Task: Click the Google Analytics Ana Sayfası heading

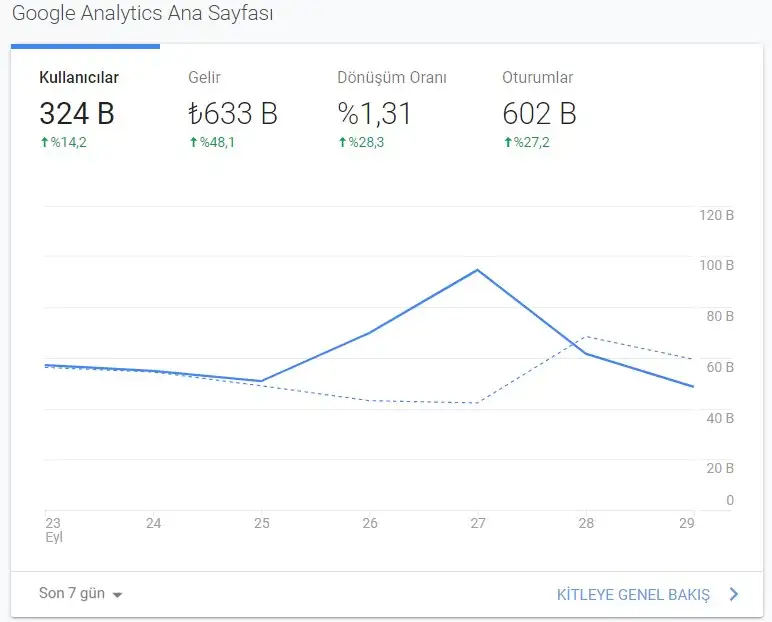Action: (x=142, y=13)
